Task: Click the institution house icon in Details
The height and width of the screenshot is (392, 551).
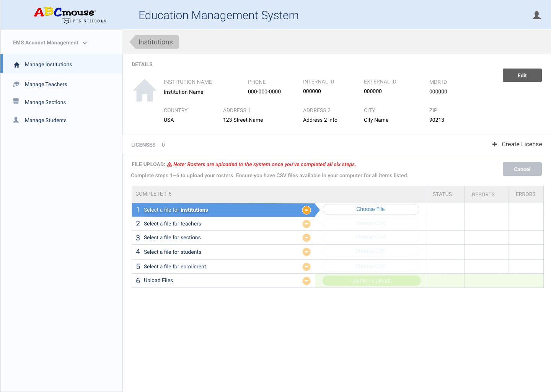Action: click(x=145, y=90)
